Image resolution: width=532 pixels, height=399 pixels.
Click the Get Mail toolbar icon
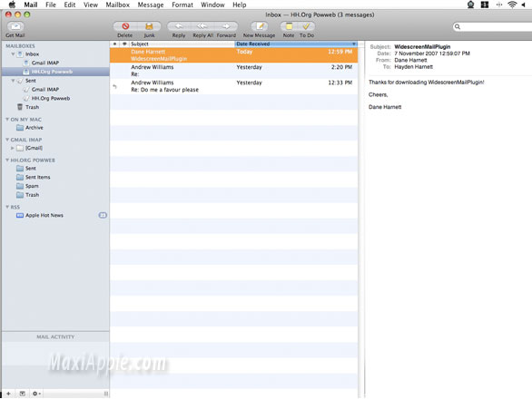(15, 26)
